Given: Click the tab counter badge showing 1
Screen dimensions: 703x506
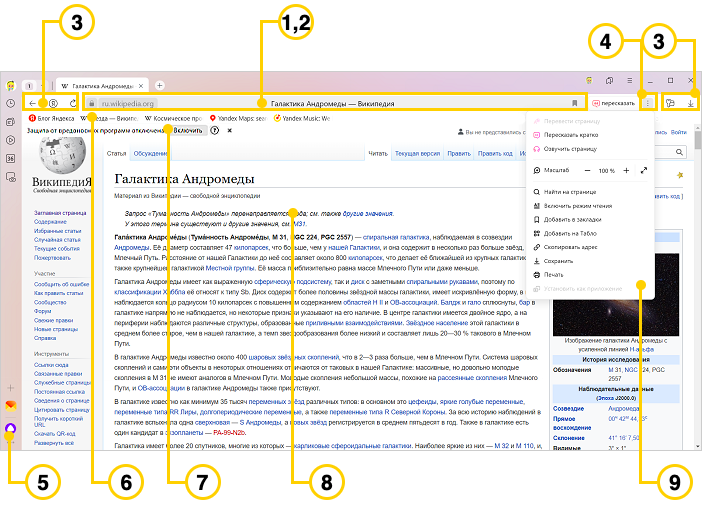Looking at the screenshot, I should (29, 86).
